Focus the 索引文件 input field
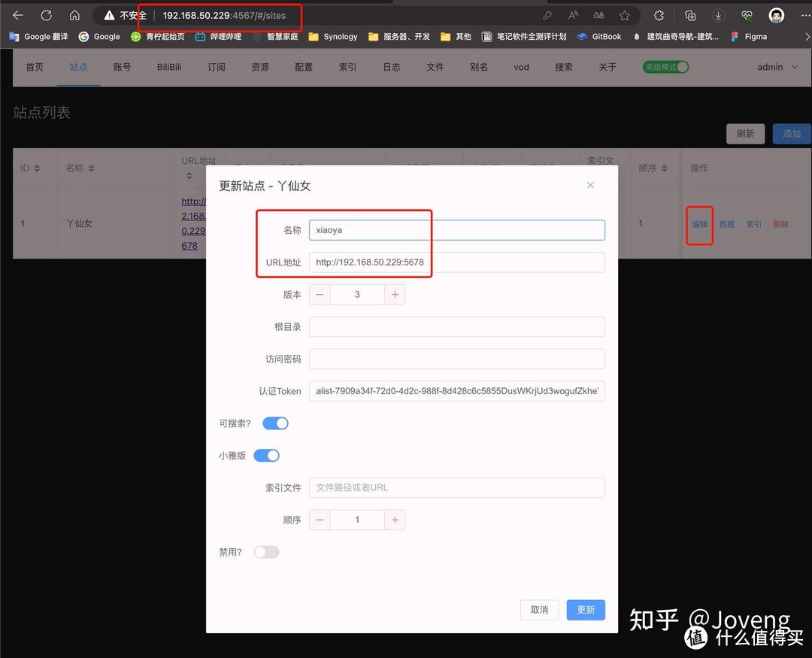 (x=457, y=487)
